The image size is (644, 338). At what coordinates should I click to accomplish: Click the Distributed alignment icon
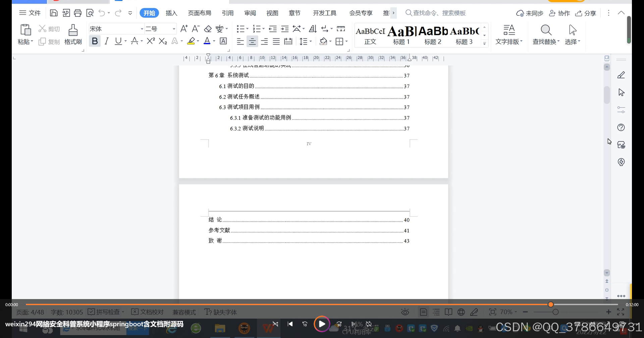click(288, 42)
